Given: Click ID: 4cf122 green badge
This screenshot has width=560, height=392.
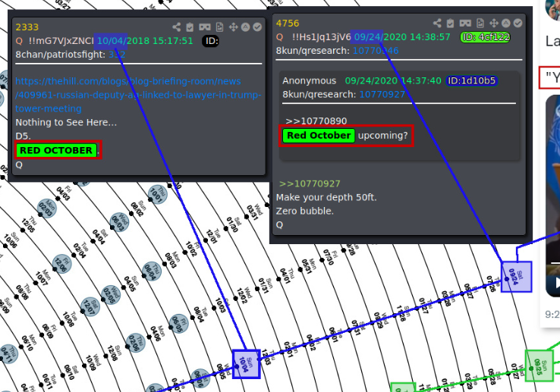Looking at the screenshot, I should pyautogui.click(x=486, y=37).
